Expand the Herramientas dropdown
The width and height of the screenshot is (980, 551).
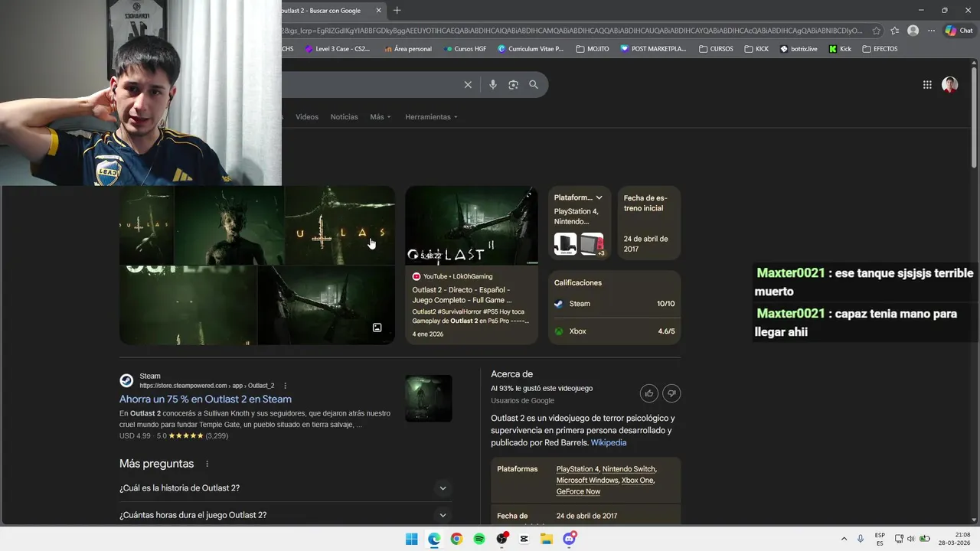click(432, 117)
